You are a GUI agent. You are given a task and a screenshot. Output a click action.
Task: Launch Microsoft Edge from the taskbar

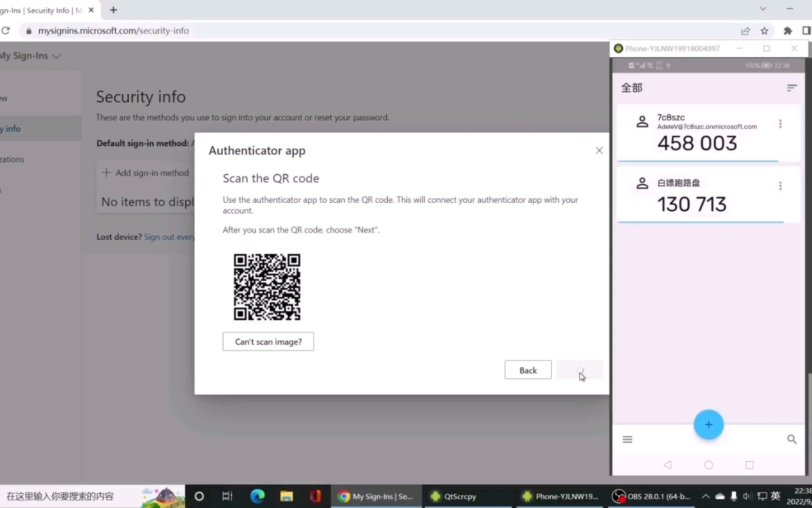[x=257, y=496]
